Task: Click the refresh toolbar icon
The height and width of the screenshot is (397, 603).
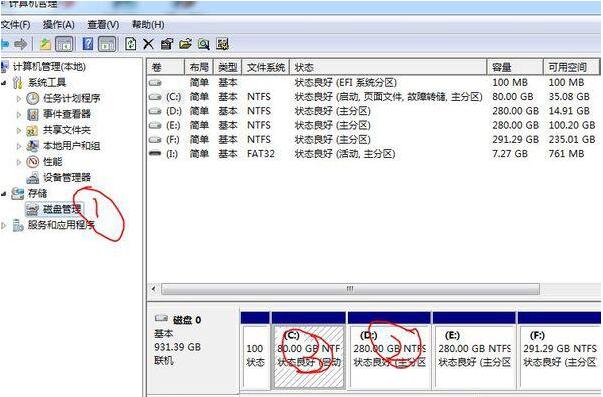Action: 130,44
